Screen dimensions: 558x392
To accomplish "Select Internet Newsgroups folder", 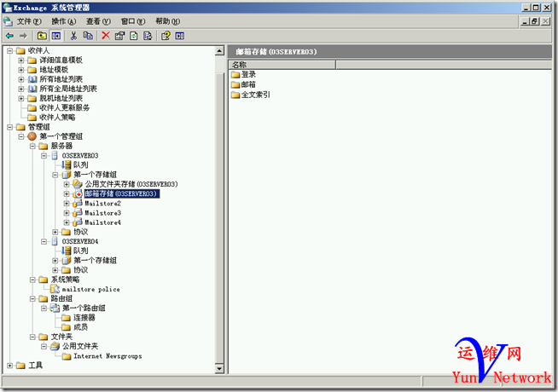I will tap(108, 355).
